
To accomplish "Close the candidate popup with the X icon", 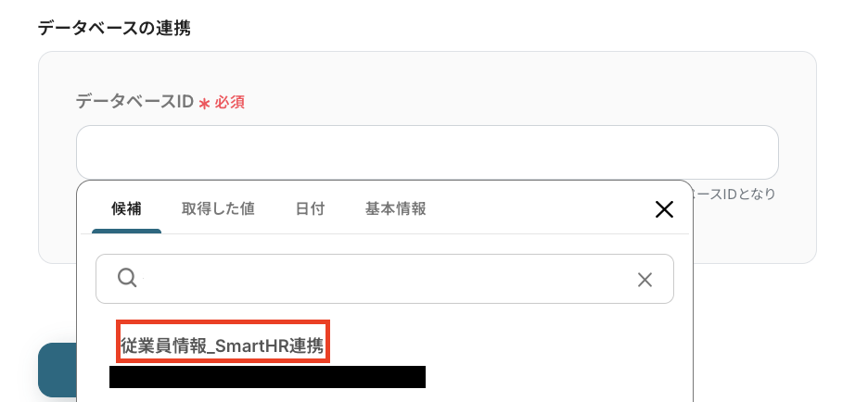I will (x=664, y=209).
